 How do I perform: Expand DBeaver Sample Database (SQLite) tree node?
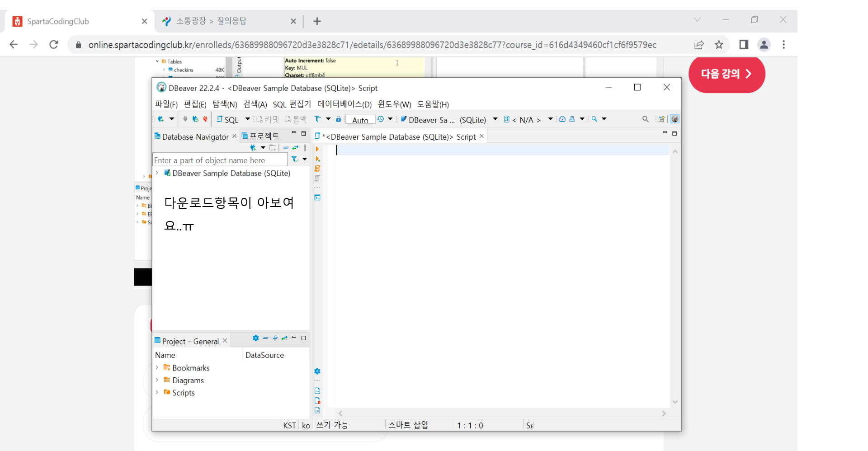click(157, 173)
